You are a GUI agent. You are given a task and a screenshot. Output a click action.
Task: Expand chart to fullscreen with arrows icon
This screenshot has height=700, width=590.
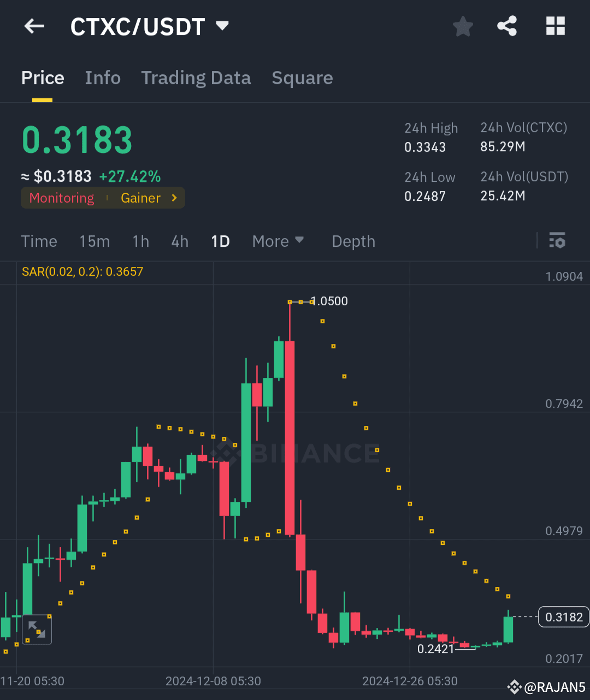[37, 629]
